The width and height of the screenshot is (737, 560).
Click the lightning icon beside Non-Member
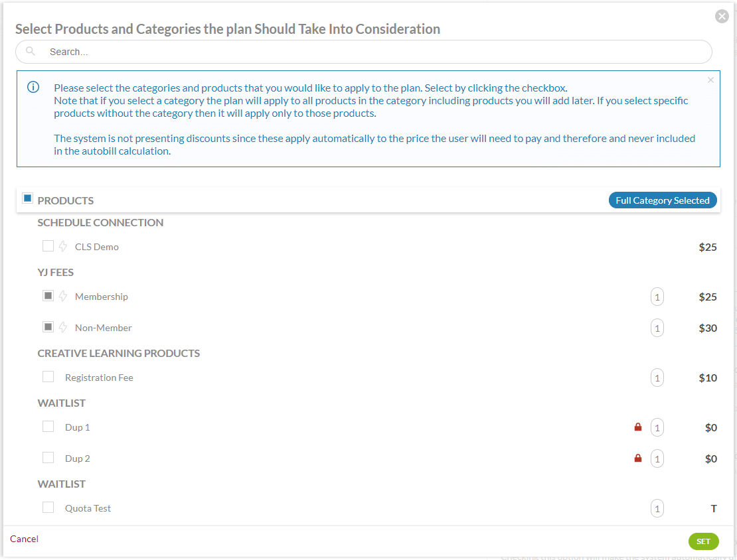[x=63, y=328]
